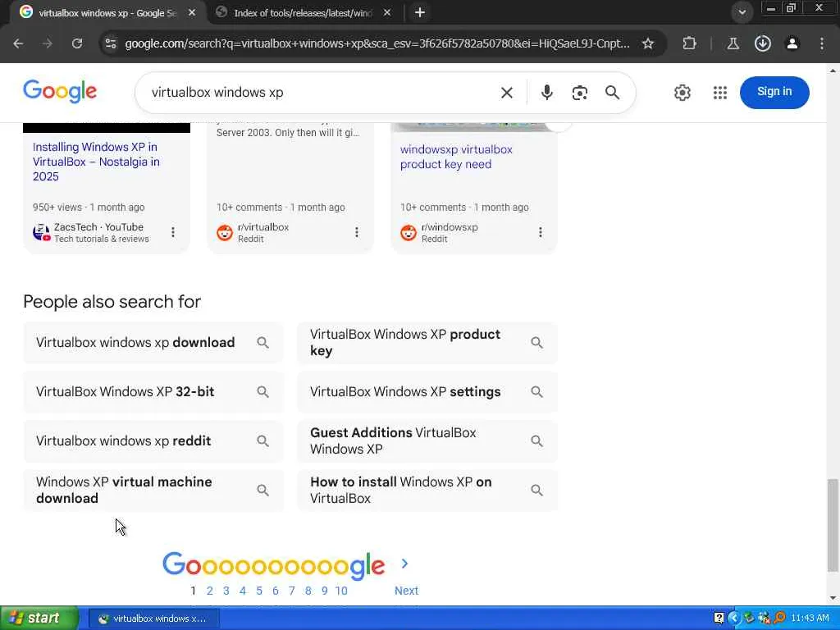Image resolution: width=840 pixels, height=630 pixels.
Task: Open windowsxp virtualbox product key need link
Action: pos(456,157)
